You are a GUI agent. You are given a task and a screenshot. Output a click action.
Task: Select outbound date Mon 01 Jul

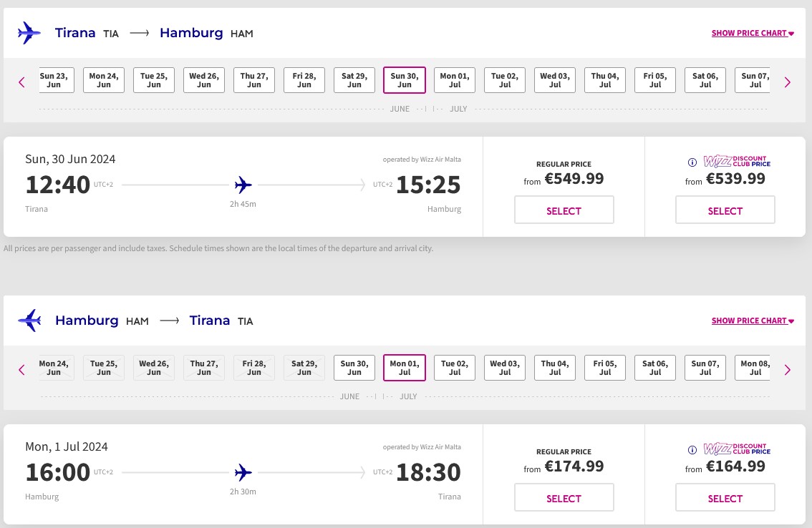pyautogui.click(x=455, y=80)
